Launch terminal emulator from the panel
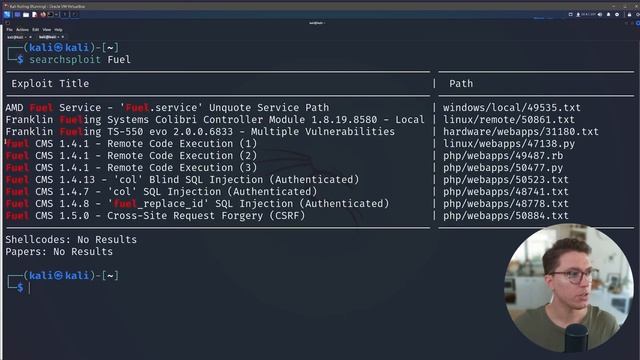Image resolution: width=640 pixels, height=360 pixels. tap(50, 14)
